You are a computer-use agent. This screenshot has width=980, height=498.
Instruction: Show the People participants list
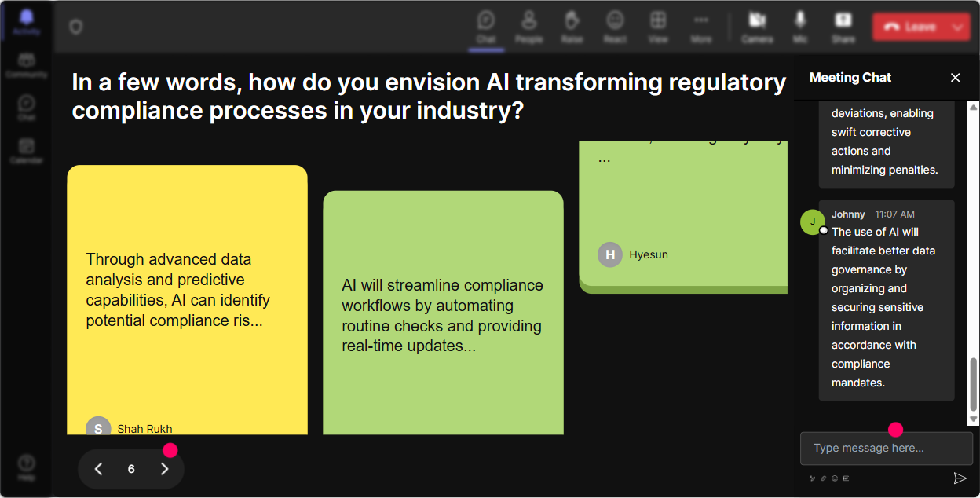(528, 27)
